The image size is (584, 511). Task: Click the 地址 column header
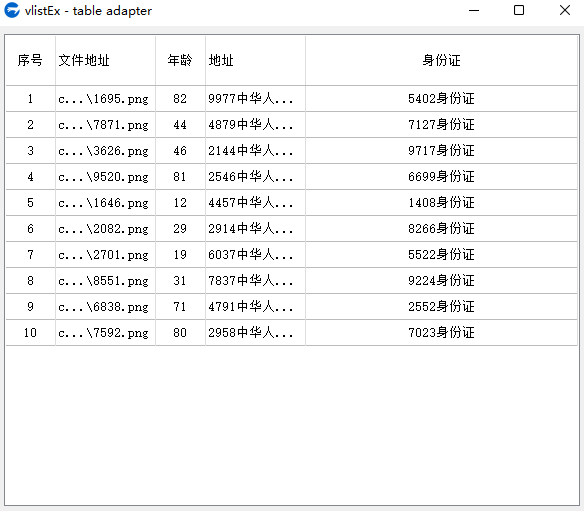pyautogui.click(x=255, y=60)
